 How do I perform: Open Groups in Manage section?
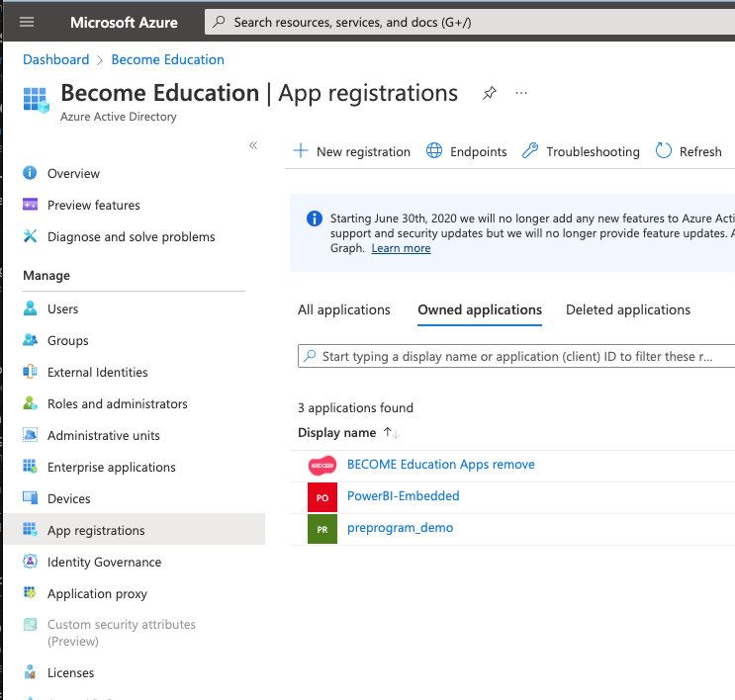coord(68,341)
